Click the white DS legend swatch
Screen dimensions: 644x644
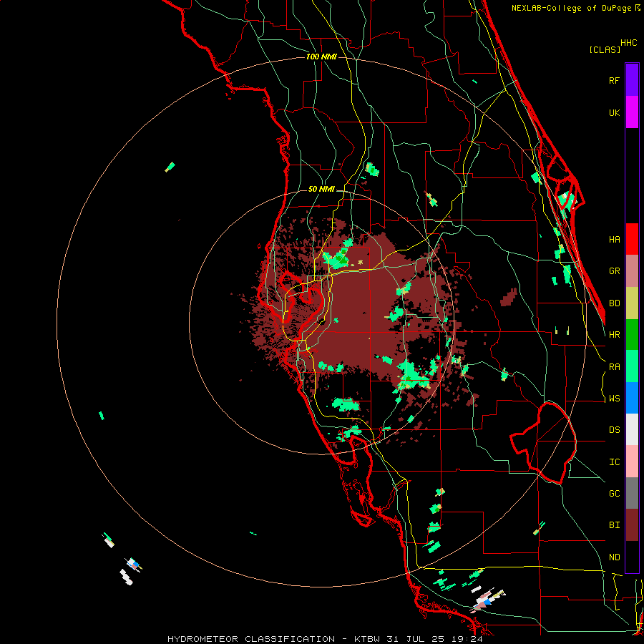click(x=632, y=429)
